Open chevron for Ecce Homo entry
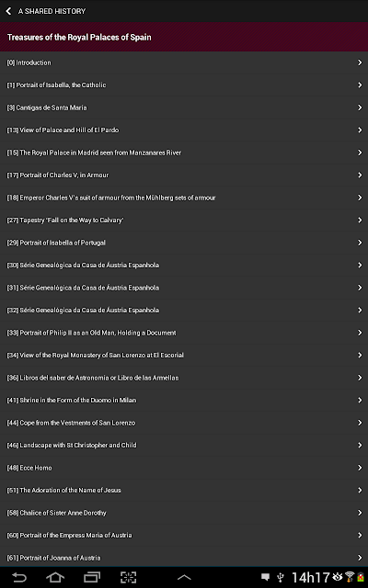 coord(360,468)
